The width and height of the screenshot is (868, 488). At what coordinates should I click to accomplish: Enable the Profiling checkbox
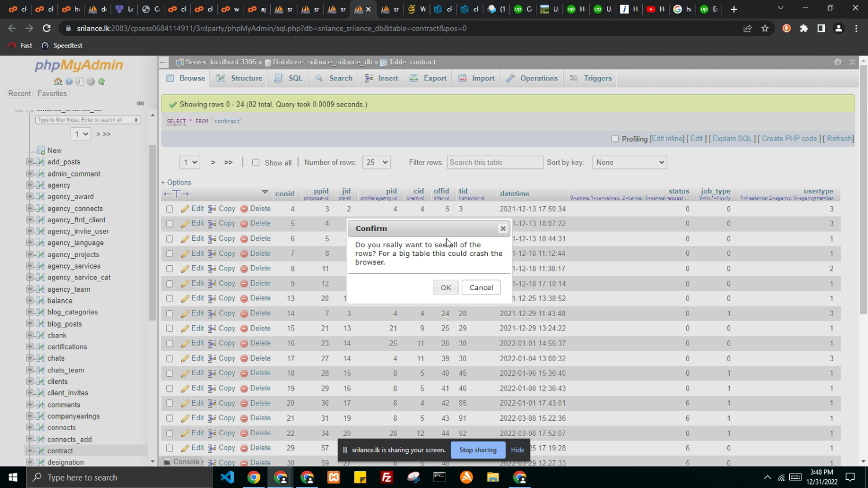click(615, 139)
